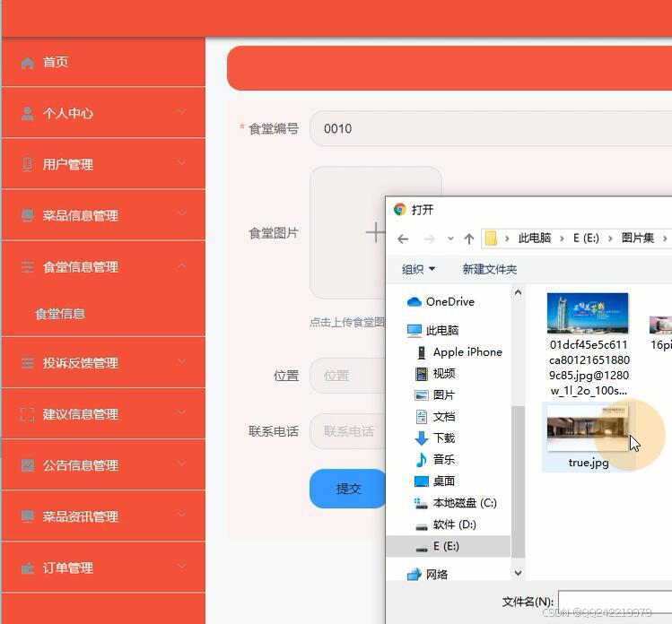
Task: Click the 文件名(N) input box
Action: point(615,601)
